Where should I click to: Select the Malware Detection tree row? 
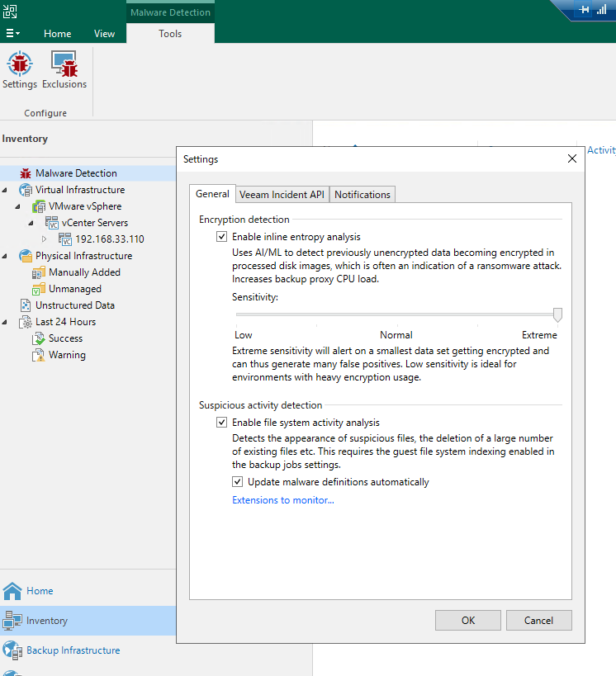click(88, 173)
